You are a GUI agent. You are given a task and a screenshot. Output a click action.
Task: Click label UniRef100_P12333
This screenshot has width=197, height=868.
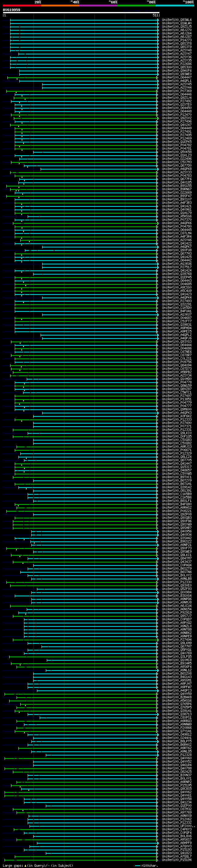click(x=176, y=419)
